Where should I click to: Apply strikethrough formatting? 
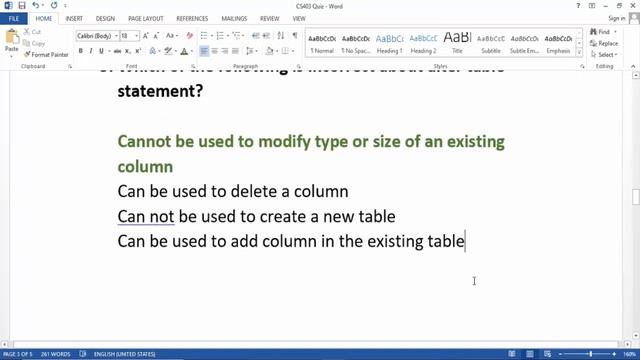pyautogui.click(x=117, y=51)
